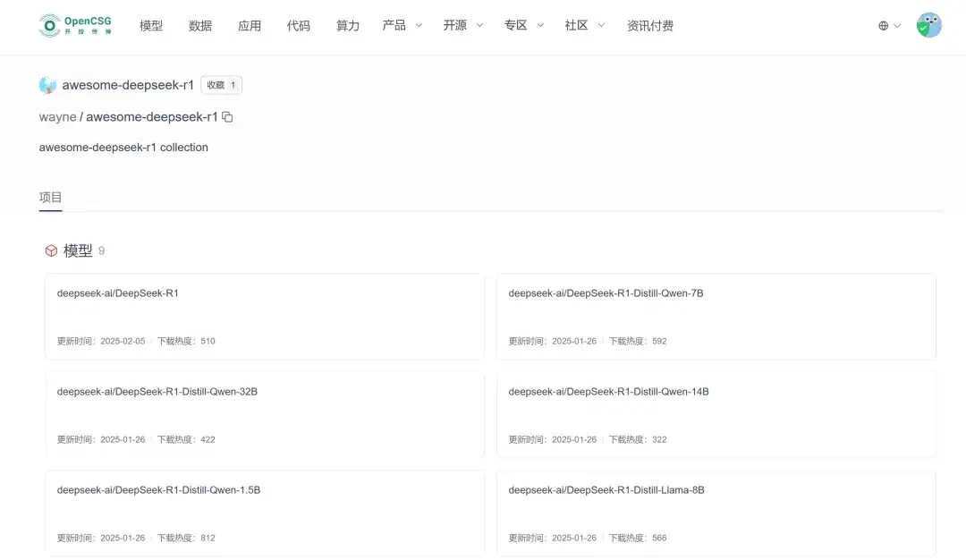This screenshot has height=560, width=966.
Task: Click download count 812
Action: [208, 539]
